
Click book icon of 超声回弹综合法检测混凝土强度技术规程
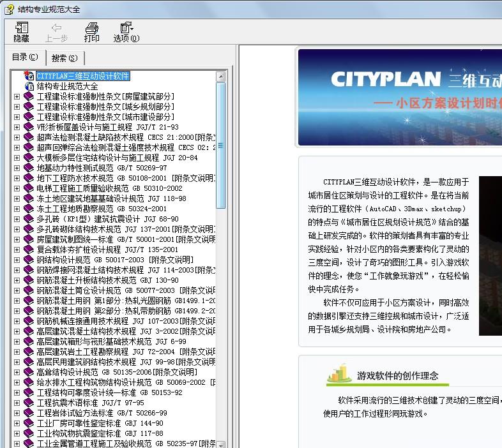[x=29, y=147]
